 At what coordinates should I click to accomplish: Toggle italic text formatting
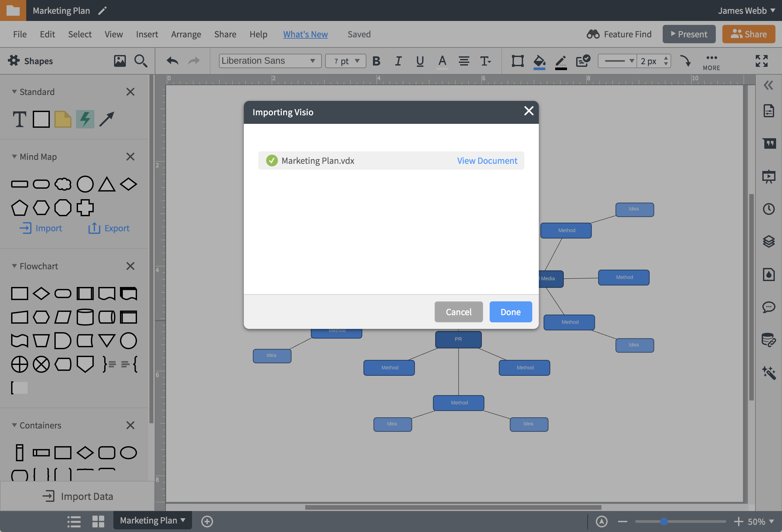click(x=398, y=61)
